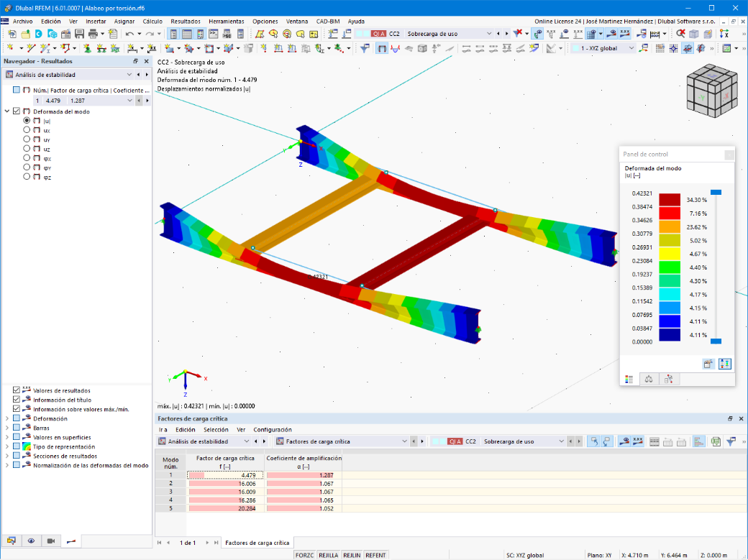Select mode row 5 header
The width and height of the screenshot is (748, 560).
click(x=170, y=508)
